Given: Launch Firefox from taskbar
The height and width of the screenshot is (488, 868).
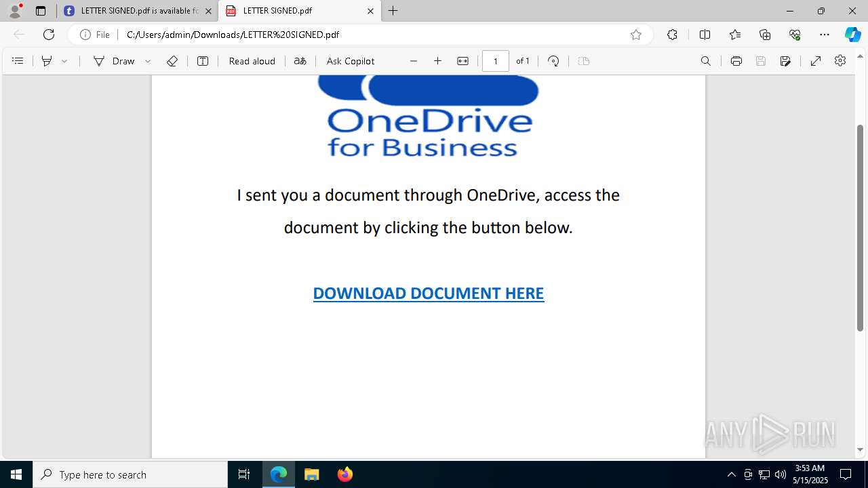Looking at the screenshot, I should pyautogui.click(x=345, y=474).
